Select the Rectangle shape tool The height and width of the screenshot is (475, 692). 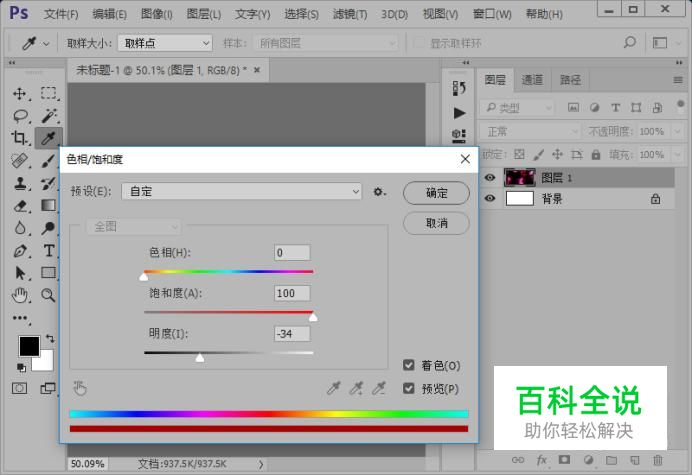(48, 273)
